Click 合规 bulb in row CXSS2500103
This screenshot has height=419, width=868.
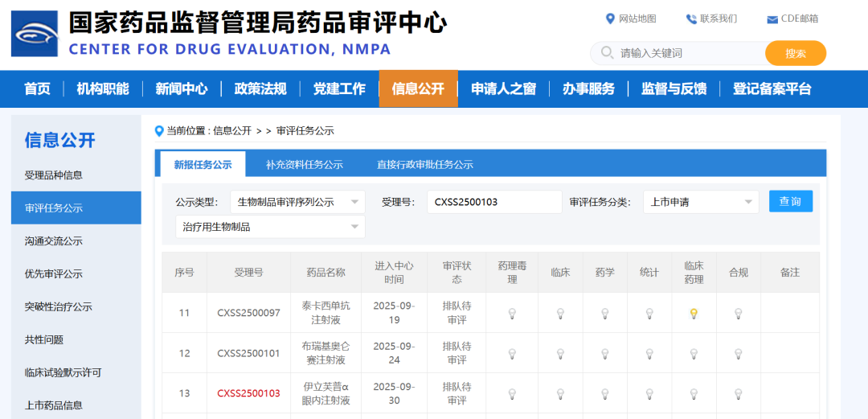[x=738, y=394]
